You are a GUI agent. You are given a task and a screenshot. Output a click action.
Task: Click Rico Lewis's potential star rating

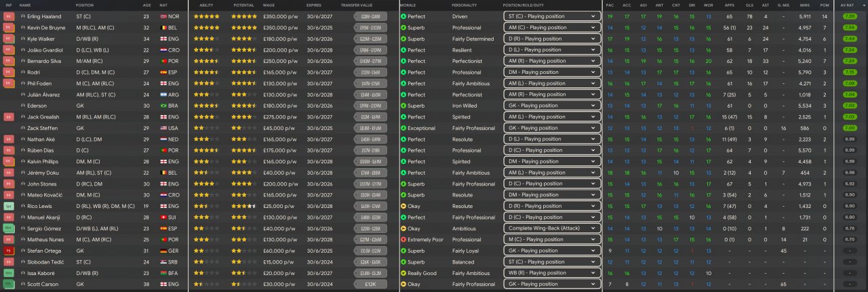pyautogui.click(x=244, y=206)
